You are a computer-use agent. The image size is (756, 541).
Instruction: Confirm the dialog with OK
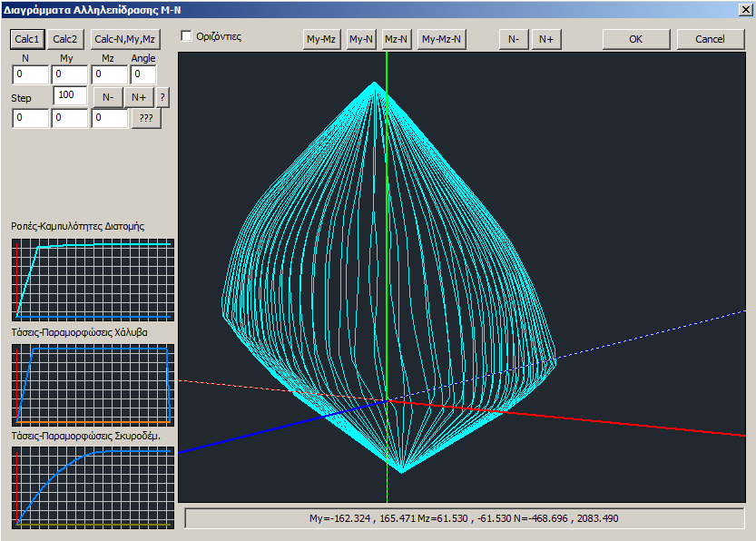tap(636, 39)
